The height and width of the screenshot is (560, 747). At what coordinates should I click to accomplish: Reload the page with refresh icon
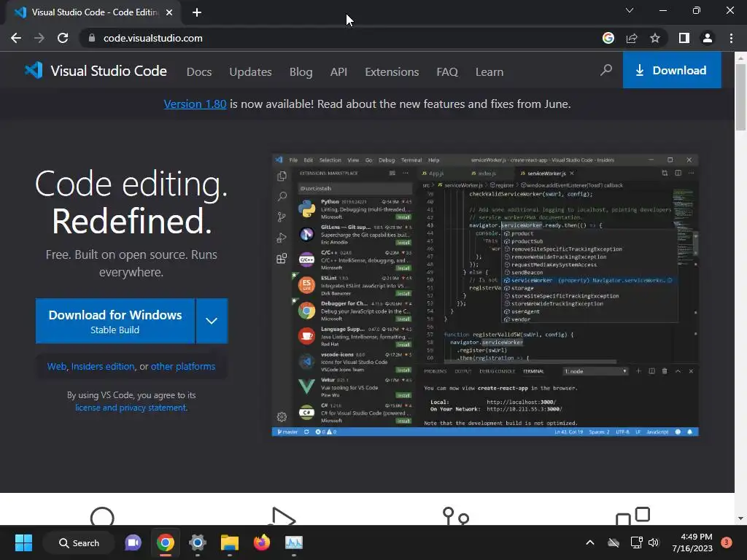coord(63,38)
